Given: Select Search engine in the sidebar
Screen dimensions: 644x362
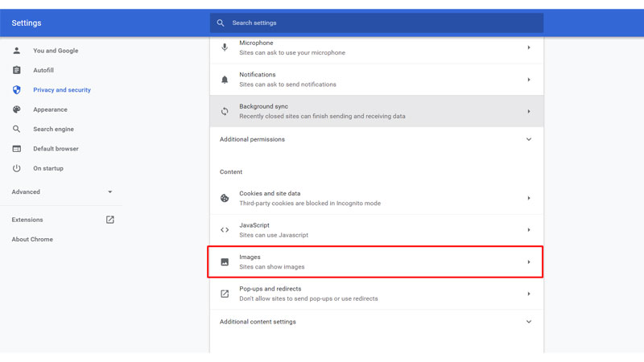Looking at the screenshot, I should [53, 130].
